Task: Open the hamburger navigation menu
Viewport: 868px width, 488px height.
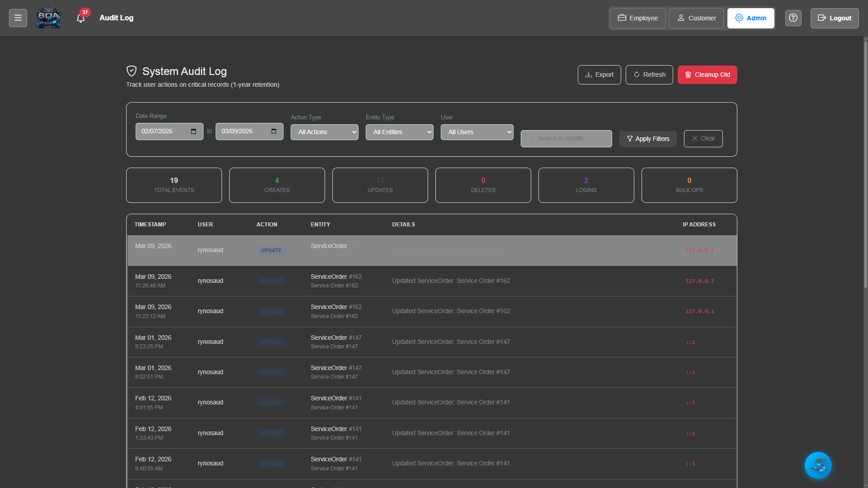Action: [x=18, y=18]
